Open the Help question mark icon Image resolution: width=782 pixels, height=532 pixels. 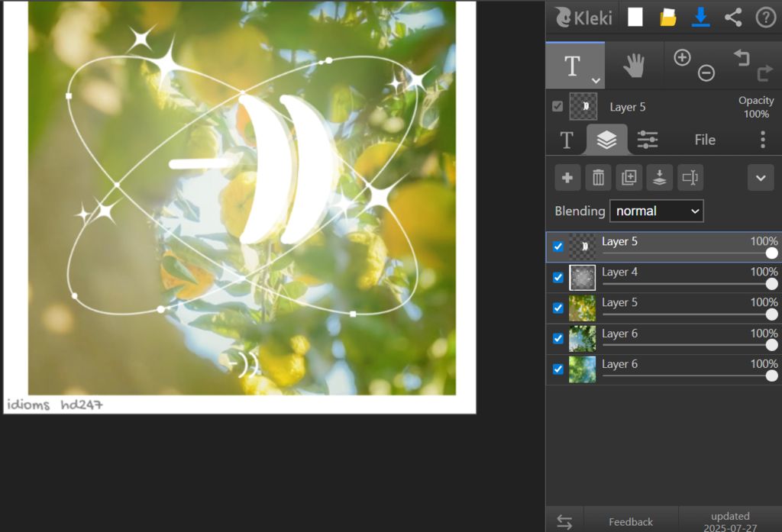tap(765, 18)
